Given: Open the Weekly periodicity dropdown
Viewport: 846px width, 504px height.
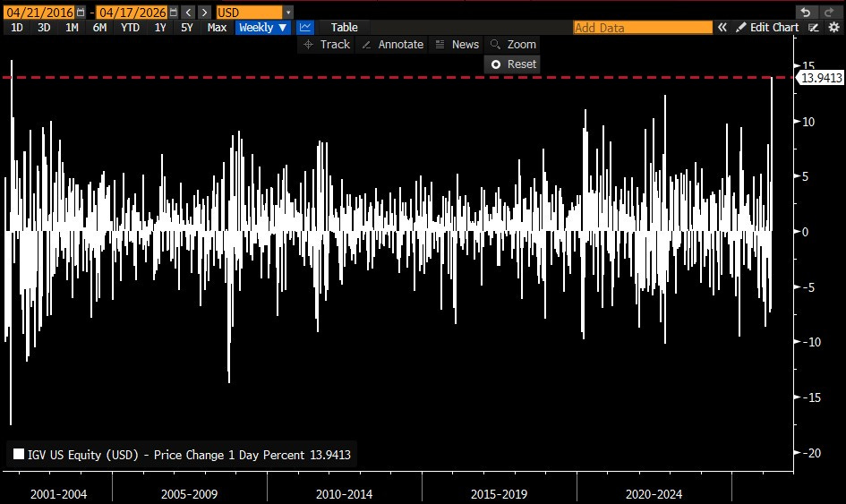Looking at the screenshot, I should tap(262, 28).
